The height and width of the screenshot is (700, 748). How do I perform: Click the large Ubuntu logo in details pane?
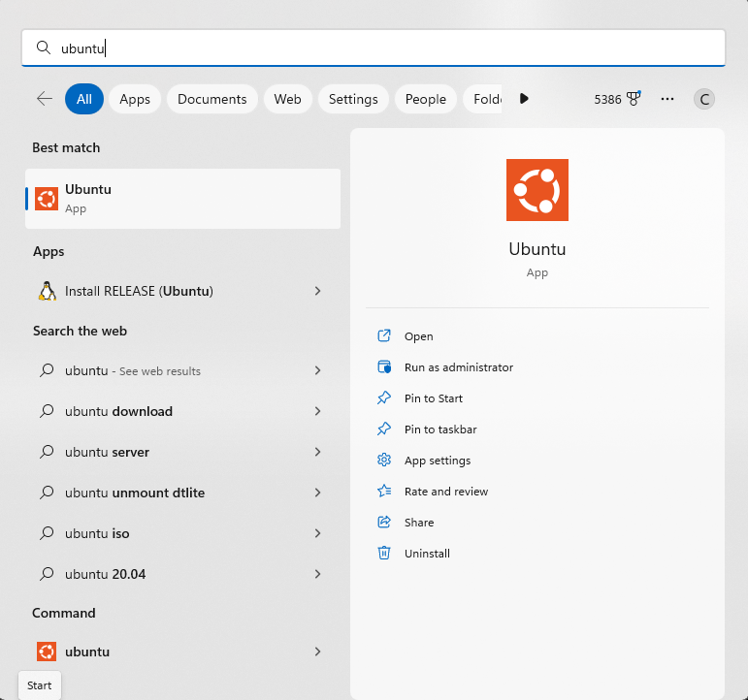pyautogui.click(x=537, y=190)
